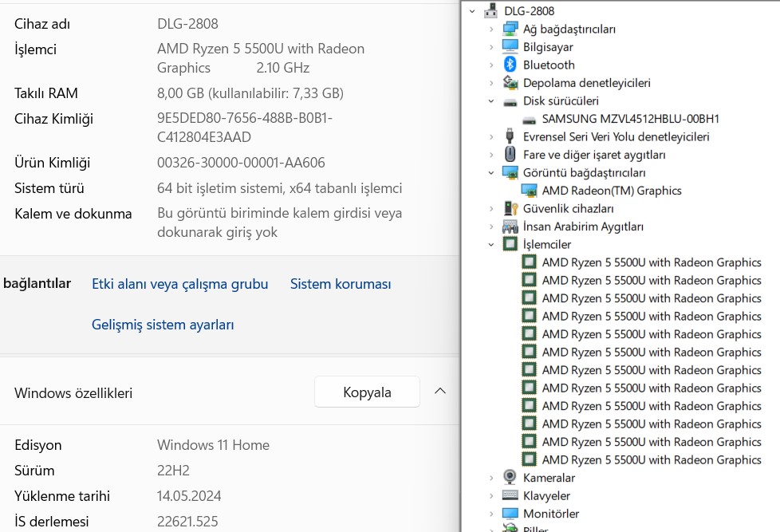Click the Ağ bağdaştırıcıları network icon

[510, 29]
